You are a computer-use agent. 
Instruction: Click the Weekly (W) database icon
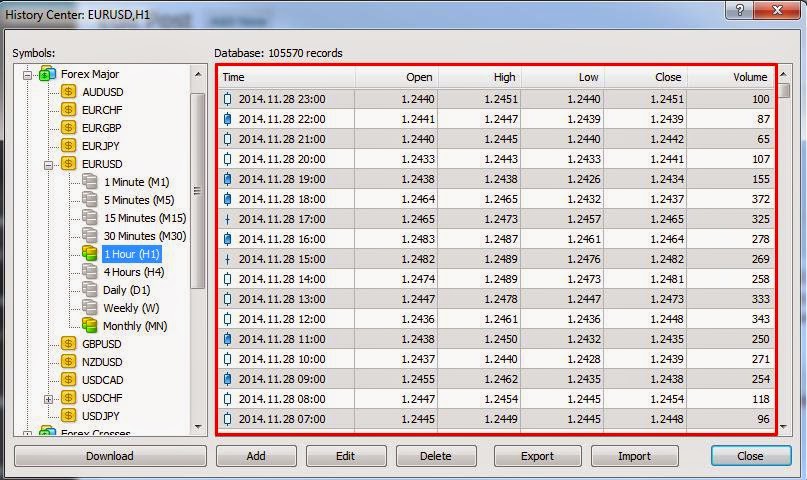click(90, 307)
